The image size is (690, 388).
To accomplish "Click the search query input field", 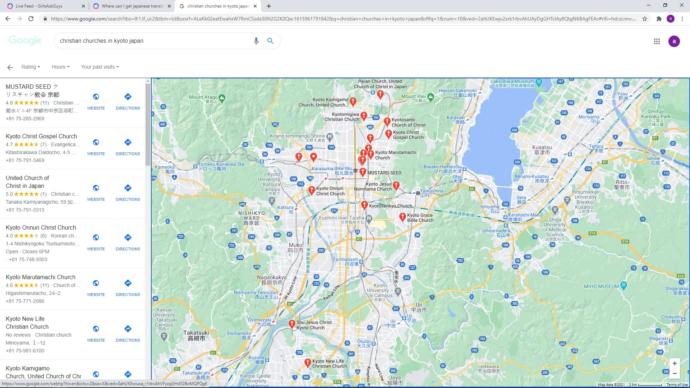I will [x=154, y=41].
